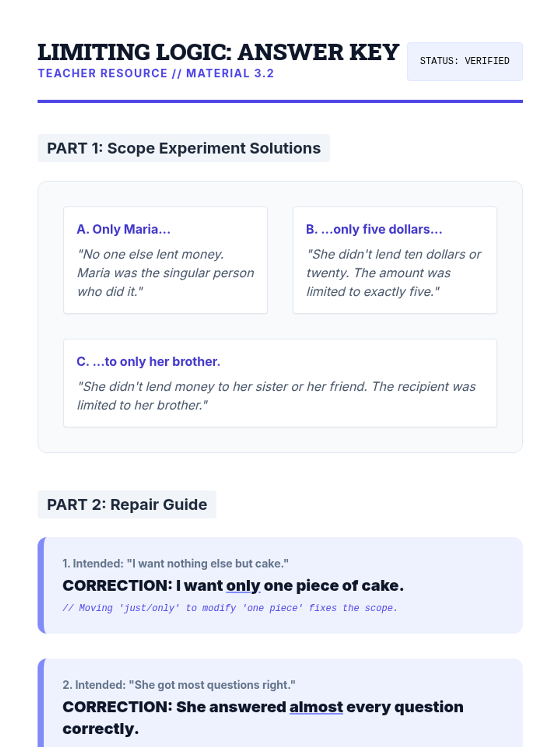560x747 pixels.
Task: Click the correction "She answered almost every question correctly"
Action: [x=263, y=718]
